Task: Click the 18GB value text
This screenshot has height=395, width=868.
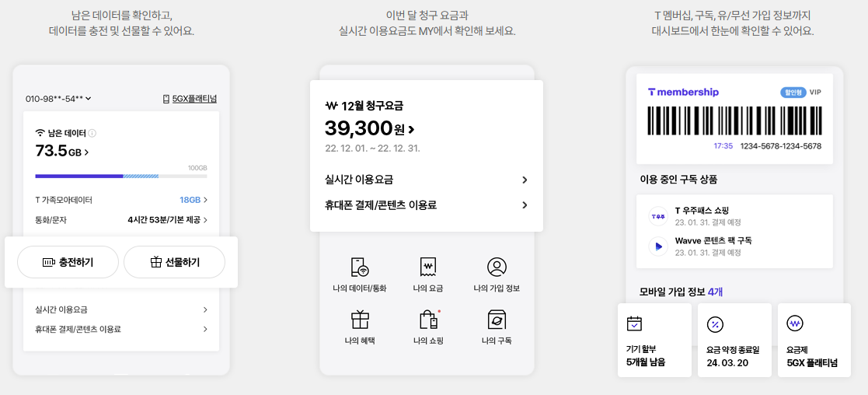Action: tap(190, 199)
